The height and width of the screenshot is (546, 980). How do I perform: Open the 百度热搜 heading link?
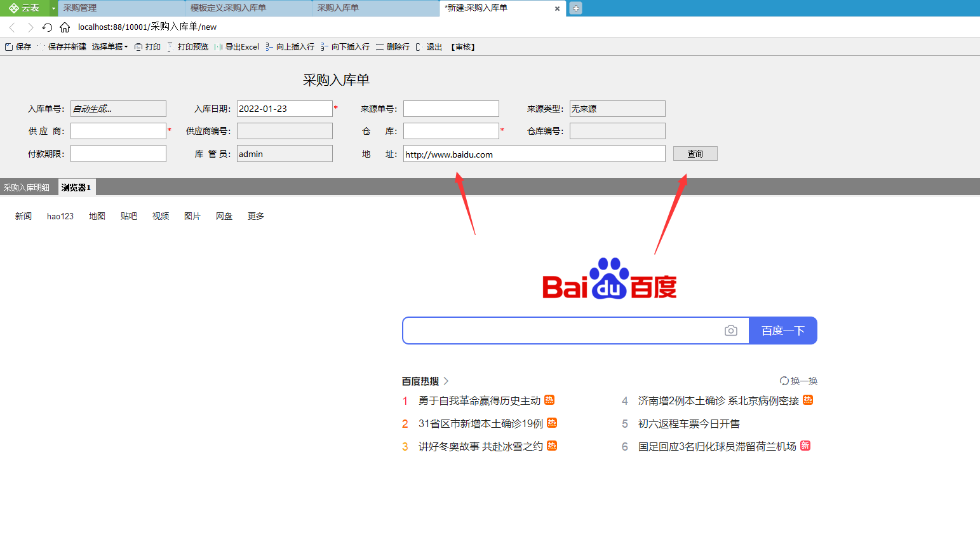coord(425,381)
